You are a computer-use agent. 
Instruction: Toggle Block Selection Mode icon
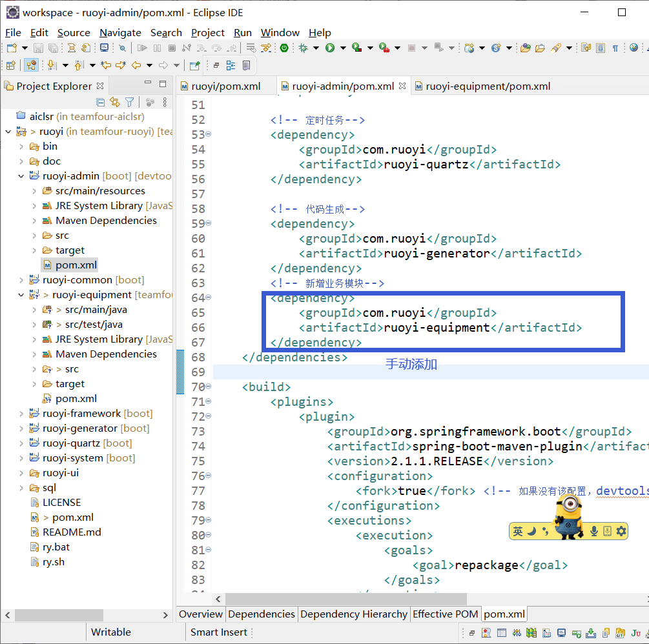[601, 48]
